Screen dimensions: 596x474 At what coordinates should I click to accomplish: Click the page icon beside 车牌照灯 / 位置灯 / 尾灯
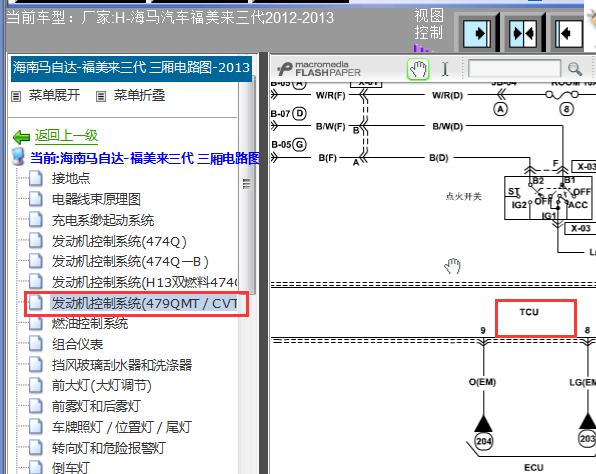pyautogui.click(x=36, y=427)
